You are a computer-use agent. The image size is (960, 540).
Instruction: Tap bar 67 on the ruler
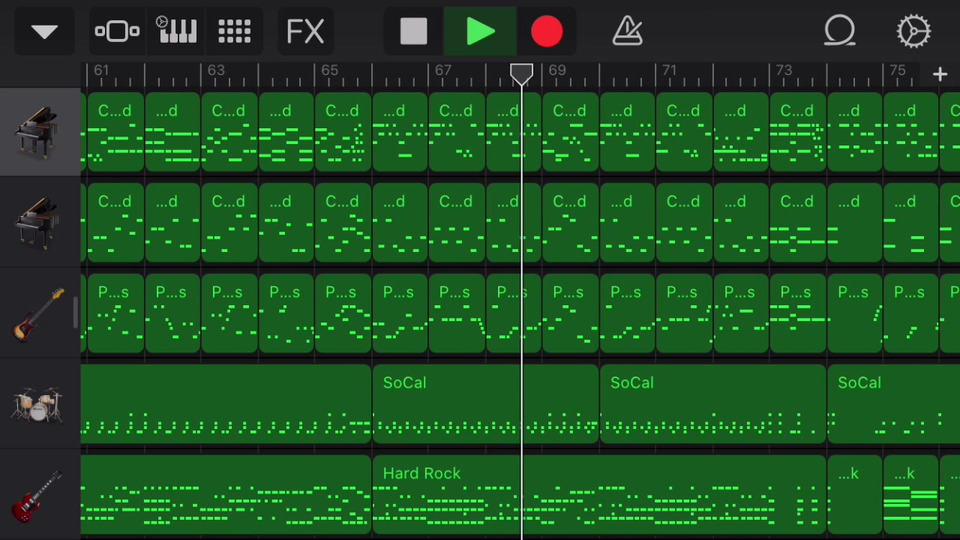pyautogui.click(x=443, y=70)
